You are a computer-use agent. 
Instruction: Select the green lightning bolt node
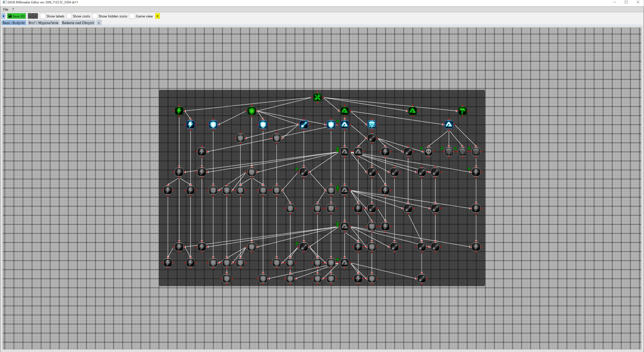point(179,111)
